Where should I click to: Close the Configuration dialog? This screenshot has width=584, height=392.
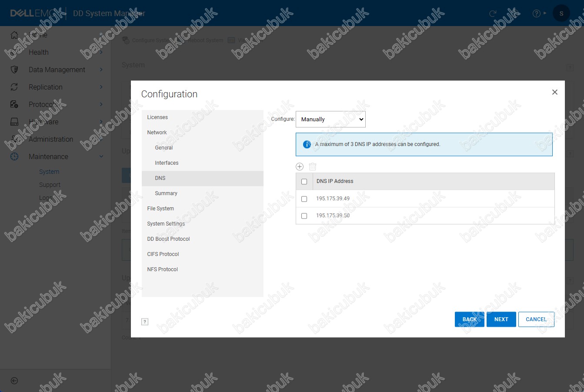554,92
